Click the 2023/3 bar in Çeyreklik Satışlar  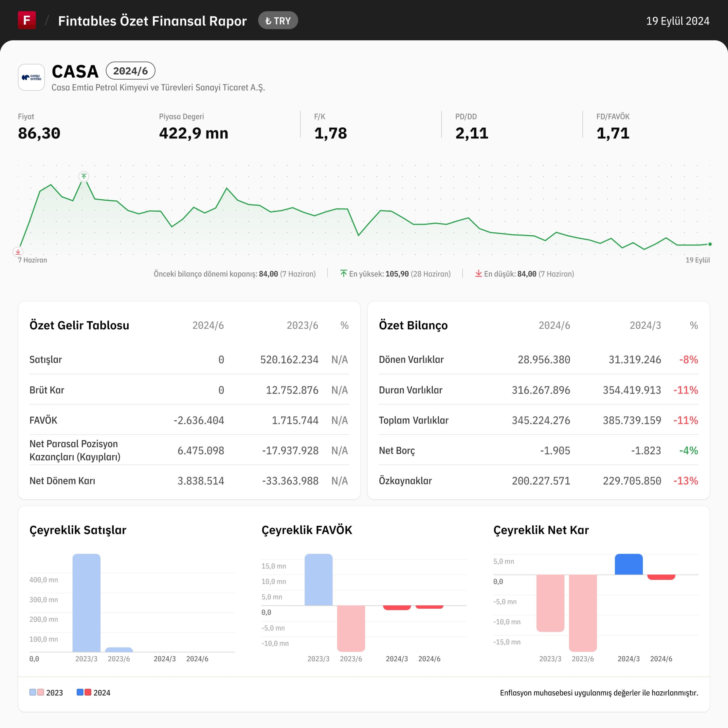[86, 603]
